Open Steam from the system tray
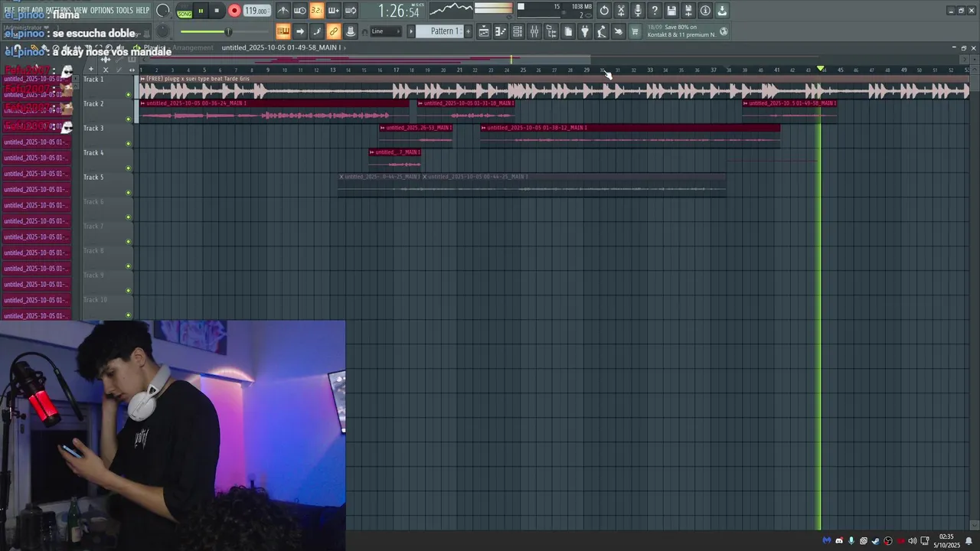The height and width of the screenshot is (551, 980). click(876, 541)
